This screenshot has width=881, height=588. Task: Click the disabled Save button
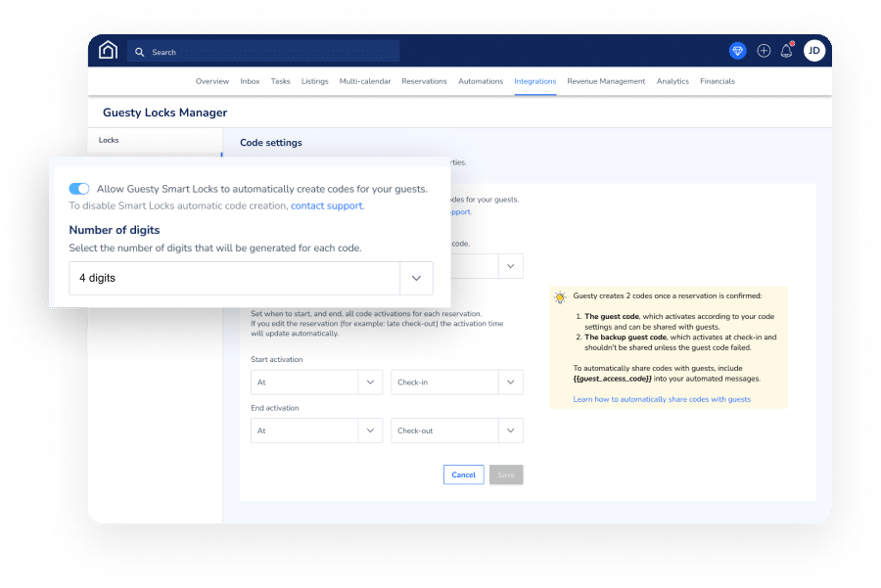[506, 475]
